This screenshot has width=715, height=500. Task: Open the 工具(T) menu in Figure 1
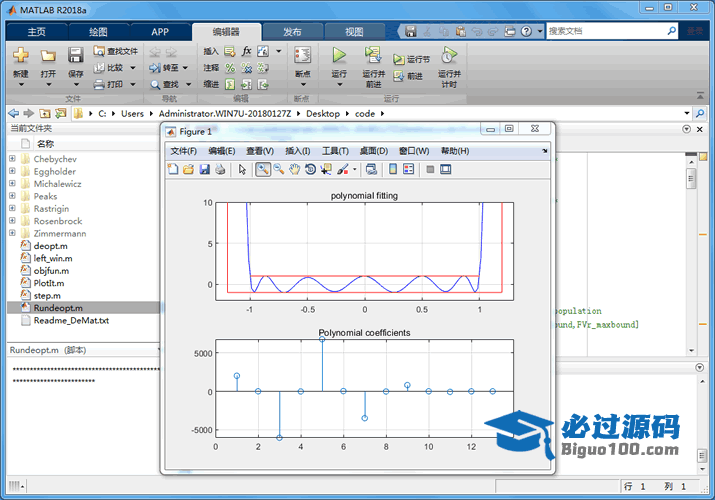335,151
